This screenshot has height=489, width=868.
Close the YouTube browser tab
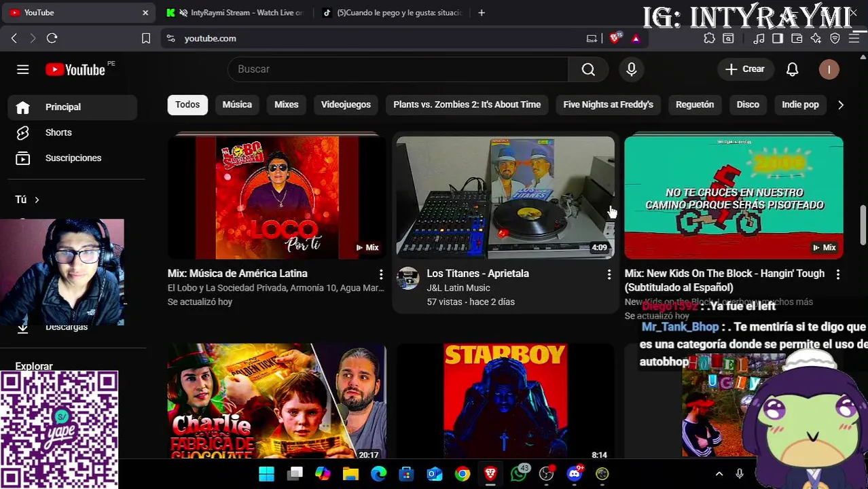(x=145, y=12)
